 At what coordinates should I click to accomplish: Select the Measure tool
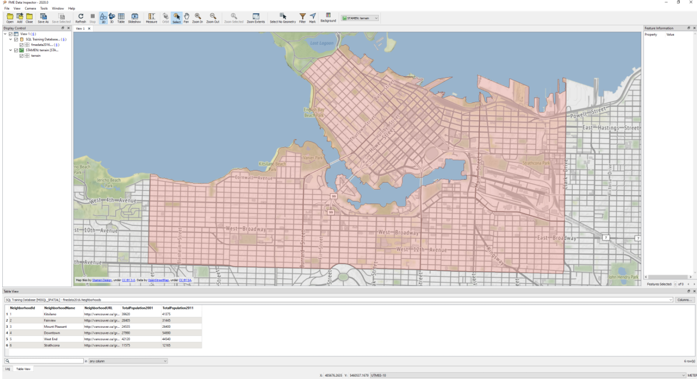tap(152, 18)
